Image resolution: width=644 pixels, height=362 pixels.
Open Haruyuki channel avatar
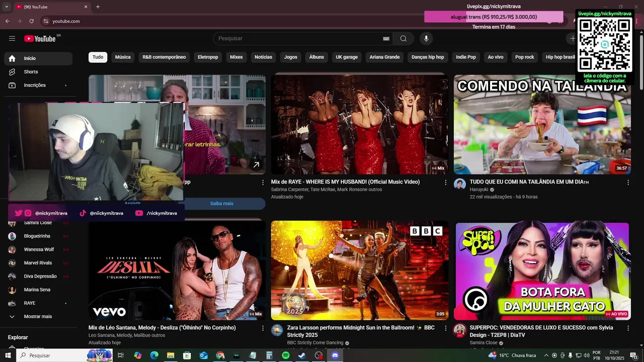[460, 184]
